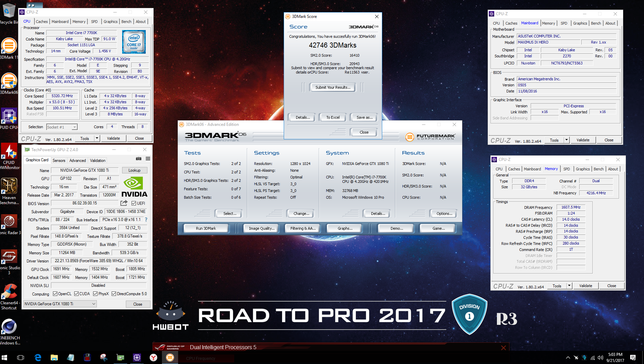This screenshot has height=364, width=644.
Task: Open the Advanced tab in GPU-Z
Action: click(78, 161)
